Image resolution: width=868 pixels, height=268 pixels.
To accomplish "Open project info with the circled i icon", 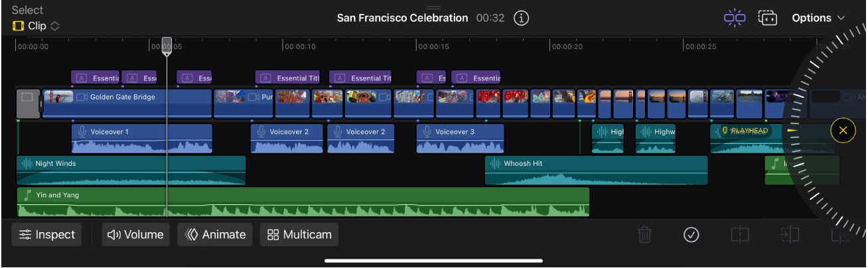I will pos(522,18).
